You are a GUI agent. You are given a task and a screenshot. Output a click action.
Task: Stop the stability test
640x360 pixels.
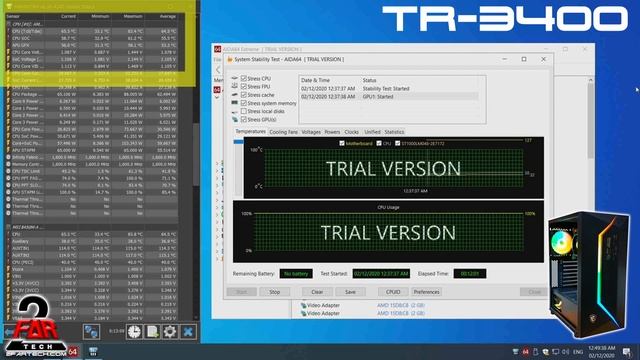coord(275,292)
